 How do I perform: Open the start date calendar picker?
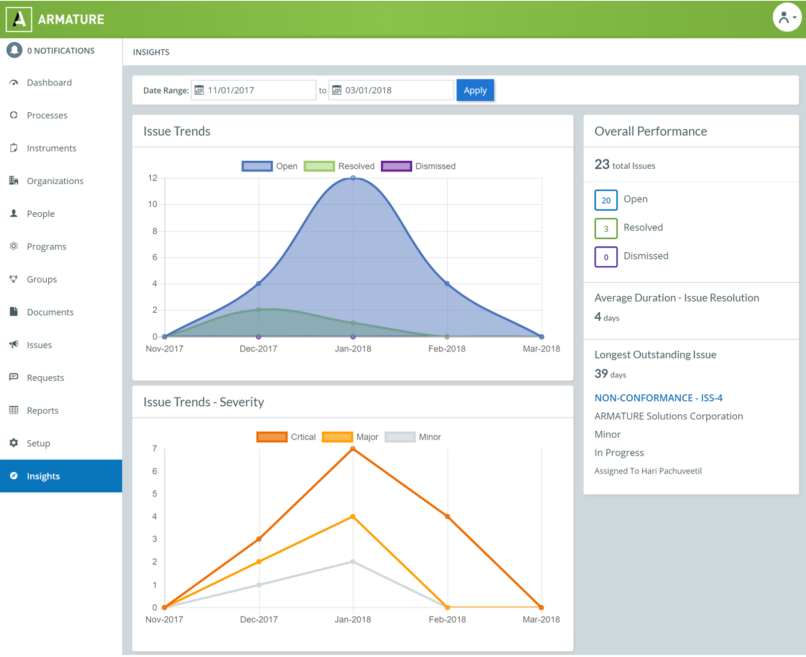pyautogui.click(x=199, y=90)
